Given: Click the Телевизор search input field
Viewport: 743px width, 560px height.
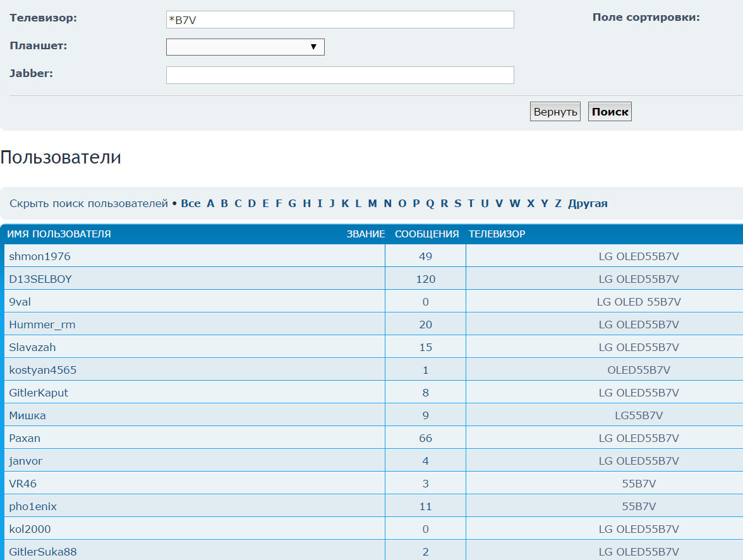Looking at the screenshot, I should 340,20.
